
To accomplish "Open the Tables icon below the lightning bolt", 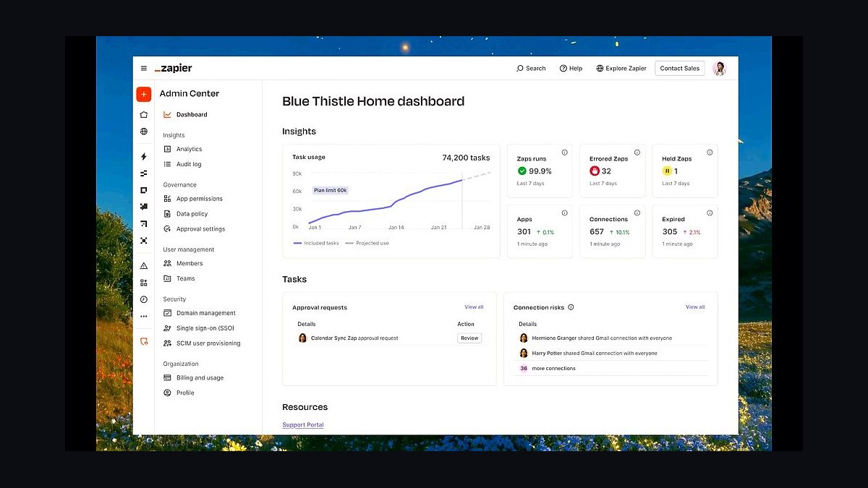I will tap(143, 173).
